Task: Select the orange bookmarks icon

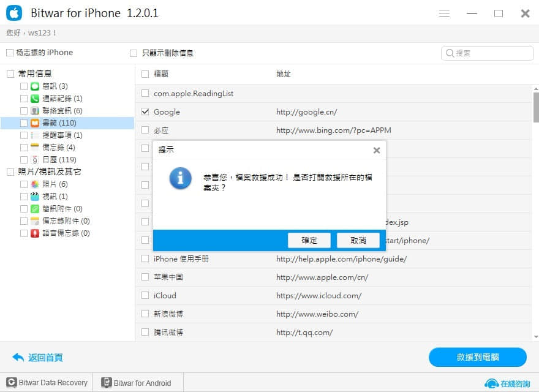Action: [x=35, y=123]
